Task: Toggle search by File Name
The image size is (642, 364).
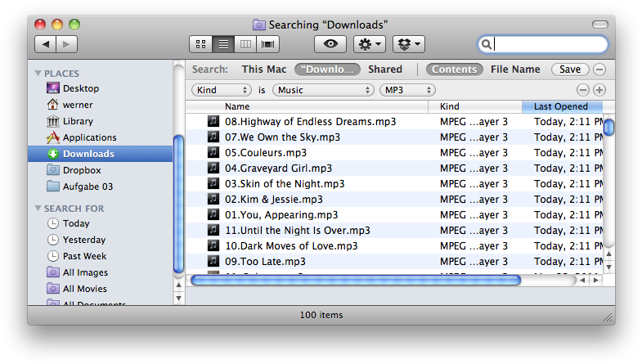Action: click(514, 70)
